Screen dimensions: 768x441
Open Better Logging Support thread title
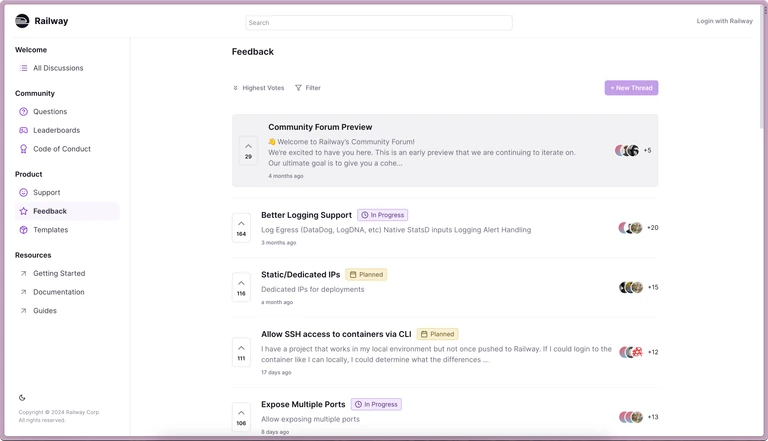pos(306,215)
